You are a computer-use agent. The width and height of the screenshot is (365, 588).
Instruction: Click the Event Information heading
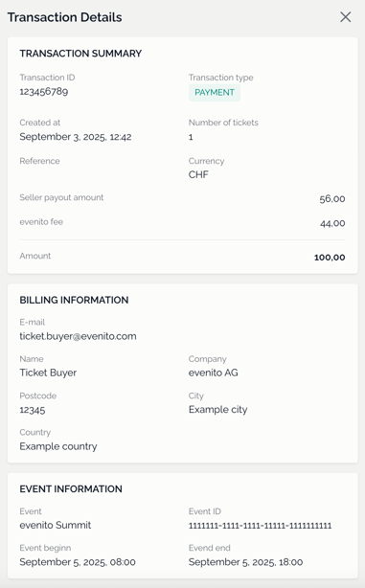point(71,489)
